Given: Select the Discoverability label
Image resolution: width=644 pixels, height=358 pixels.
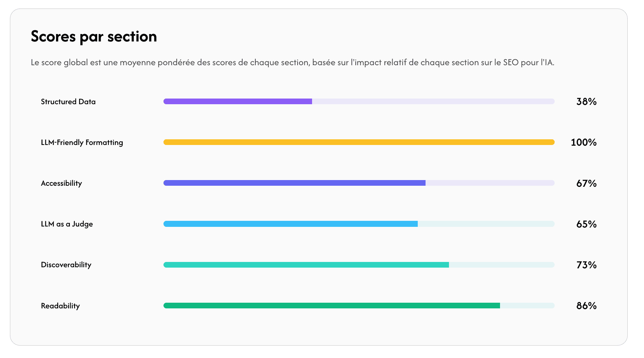Looking at the screenshot, I should click(66, 265).
